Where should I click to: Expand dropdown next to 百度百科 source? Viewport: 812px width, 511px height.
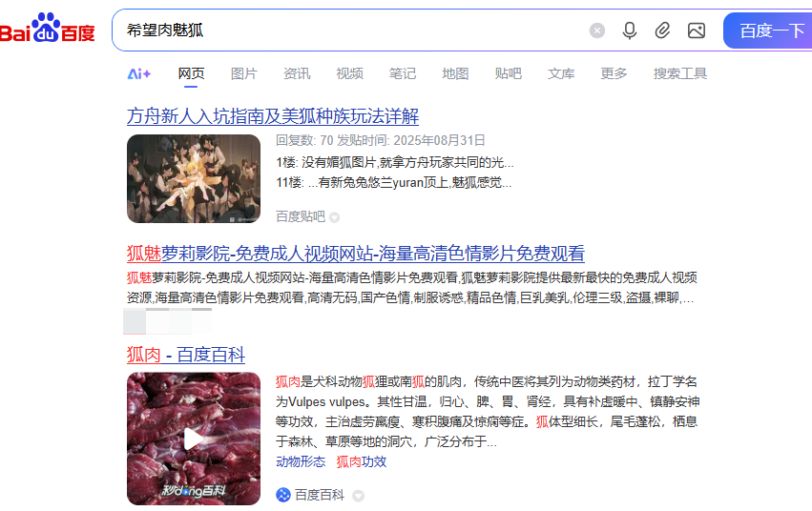coord(358,496)
